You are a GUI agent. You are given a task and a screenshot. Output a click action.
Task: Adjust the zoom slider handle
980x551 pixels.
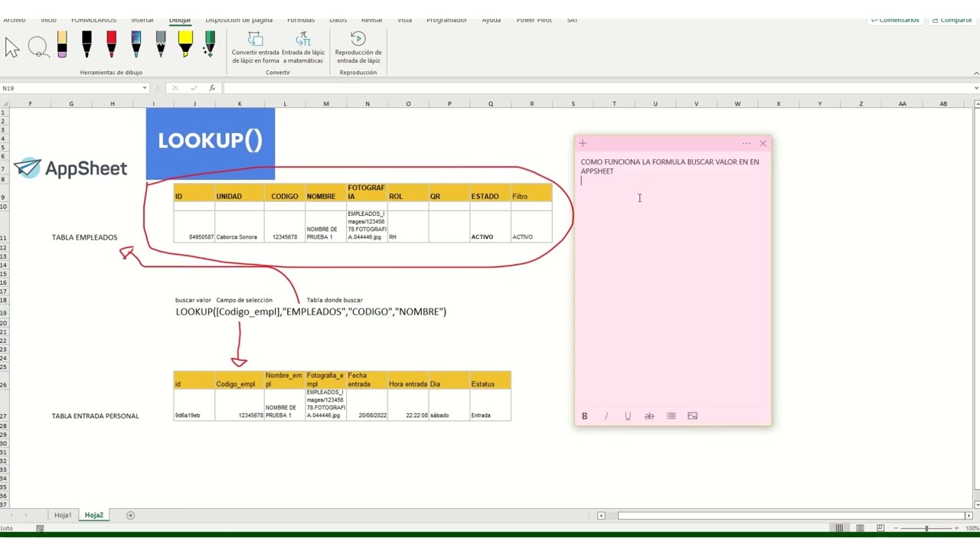point(926,528)
